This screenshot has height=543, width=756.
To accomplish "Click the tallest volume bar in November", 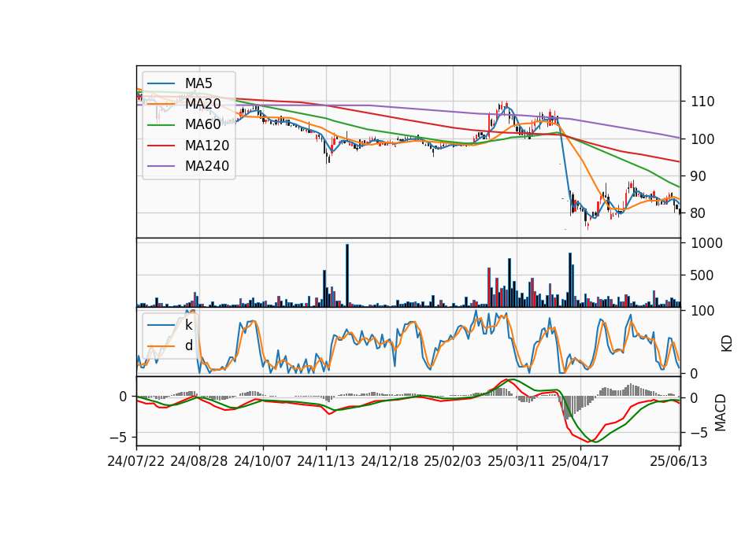I will pyautogui.click(x=347, y=275).
